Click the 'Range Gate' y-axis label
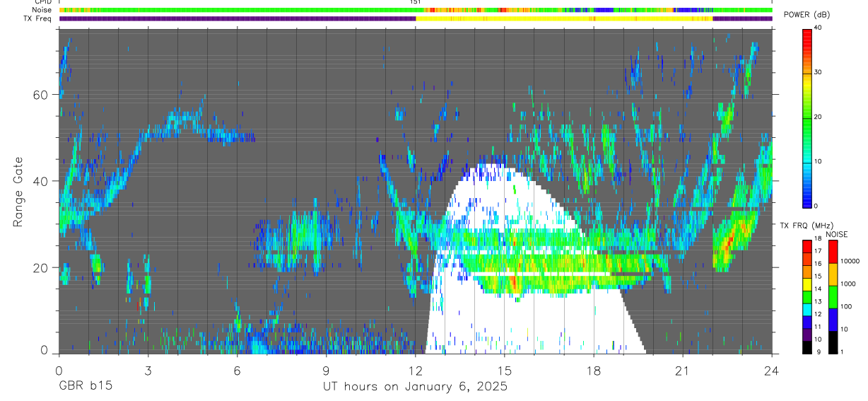The height and width of the screenshot is (401, 868). point(18,193)
